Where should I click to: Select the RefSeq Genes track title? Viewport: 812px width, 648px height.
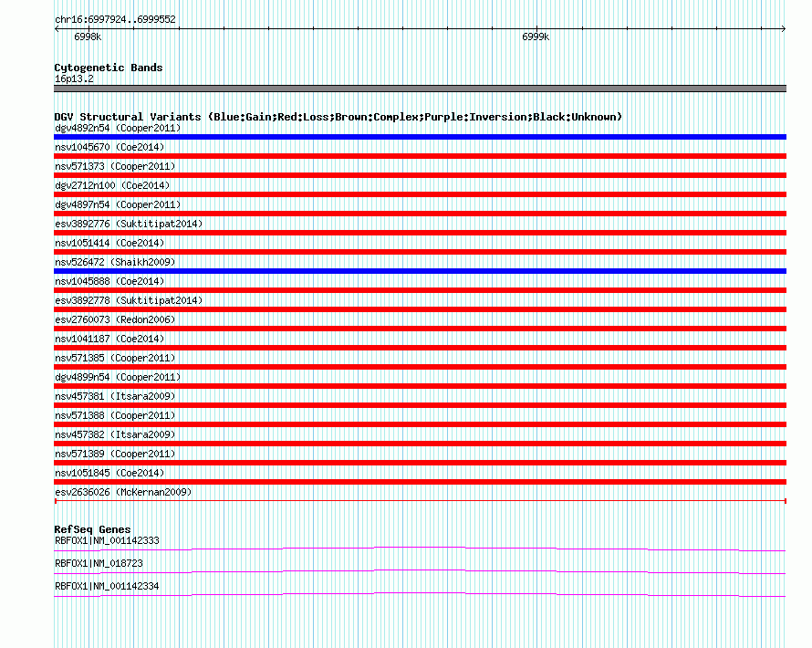92,529
